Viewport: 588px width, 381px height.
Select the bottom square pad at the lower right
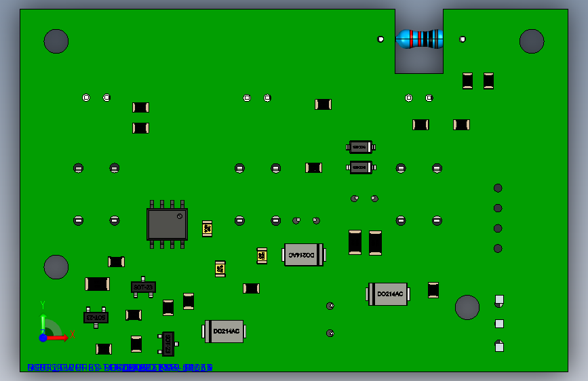coord(499,346)
